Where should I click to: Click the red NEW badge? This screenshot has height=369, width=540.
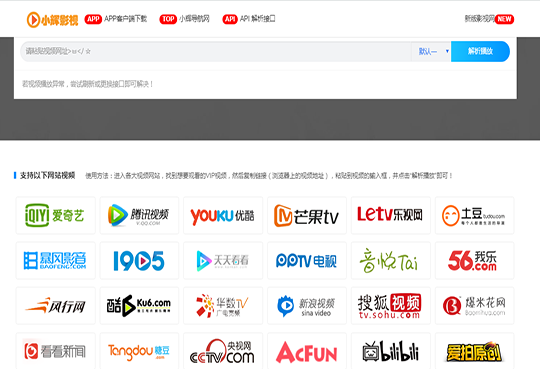coord(504,19)
